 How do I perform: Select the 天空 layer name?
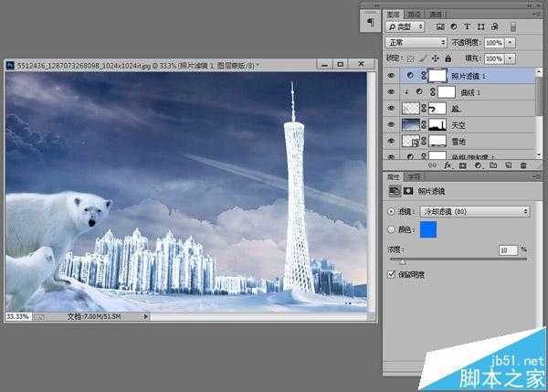click(x=458, y=125)
